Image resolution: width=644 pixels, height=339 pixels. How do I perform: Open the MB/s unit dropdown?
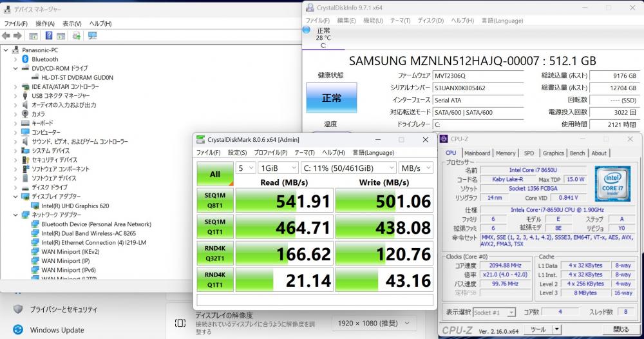(x=415, y=168)
